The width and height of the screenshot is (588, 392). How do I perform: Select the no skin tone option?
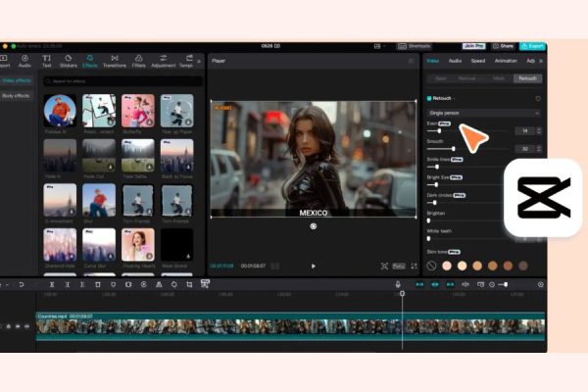432,266
